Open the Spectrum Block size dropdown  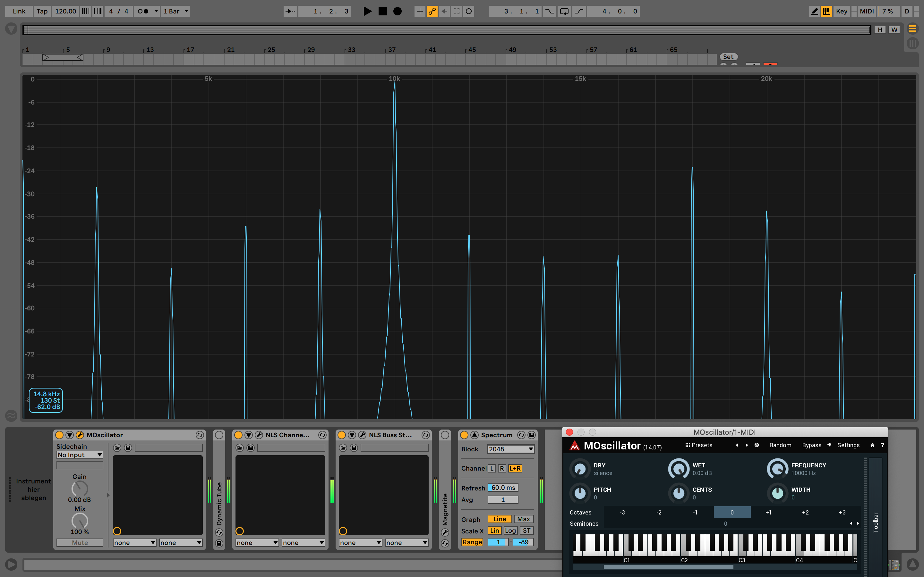pos(510,449)
